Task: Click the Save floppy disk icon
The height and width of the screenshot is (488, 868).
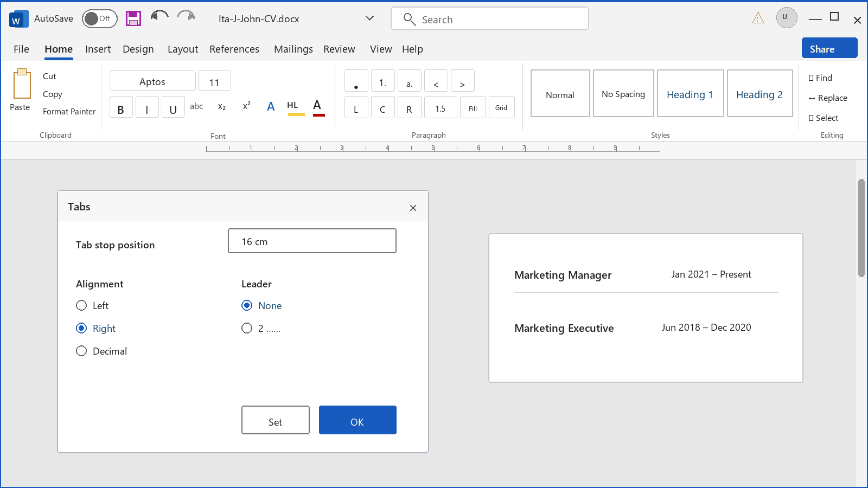Action: click(x=133, y=18)
